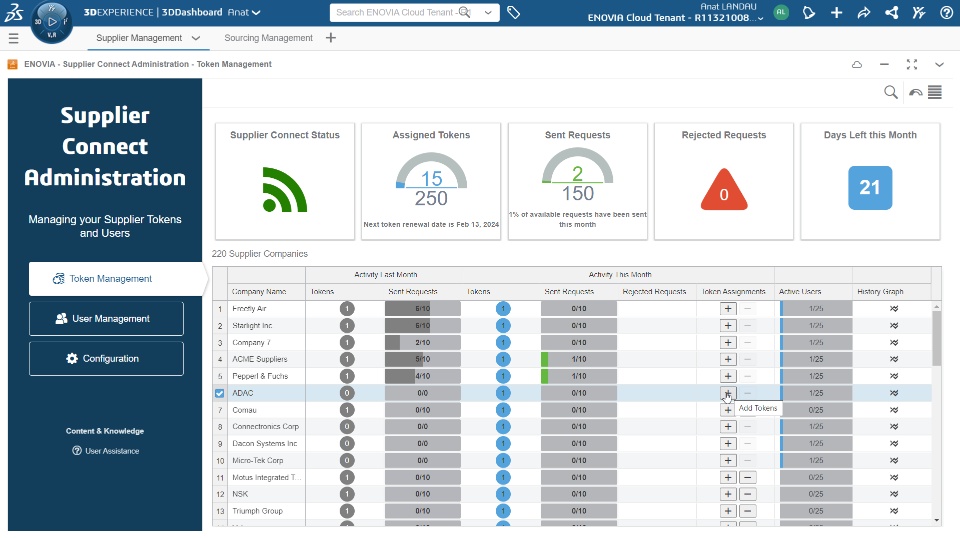Expand the ENOVIA Cloud Tenant selector
Image resolution: width=960 pixels, height=538 pixels.
pyautogui.click(x=760, y=18)
